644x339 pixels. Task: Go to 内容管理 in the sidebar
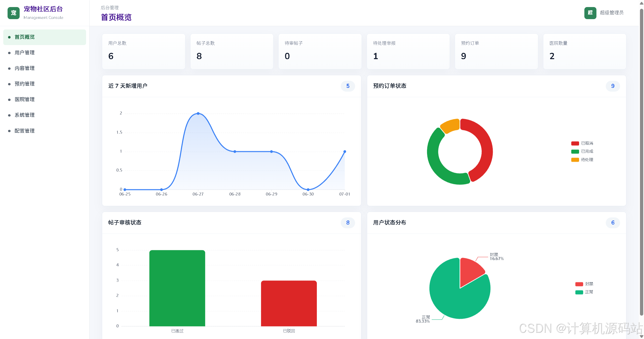coord(45,68)
